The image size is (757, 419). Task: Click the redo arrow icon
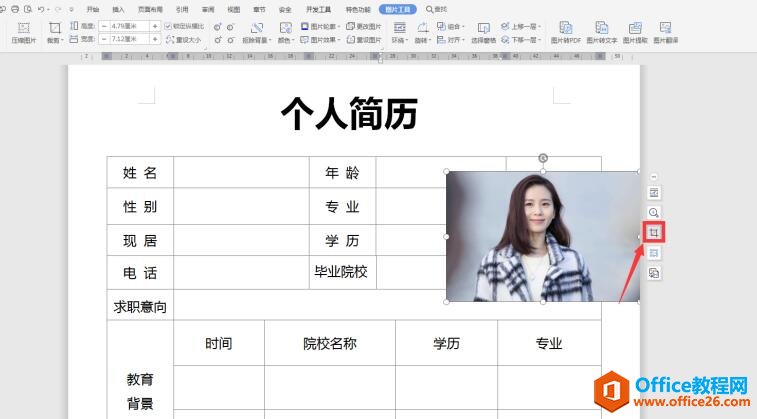point(59,9)
